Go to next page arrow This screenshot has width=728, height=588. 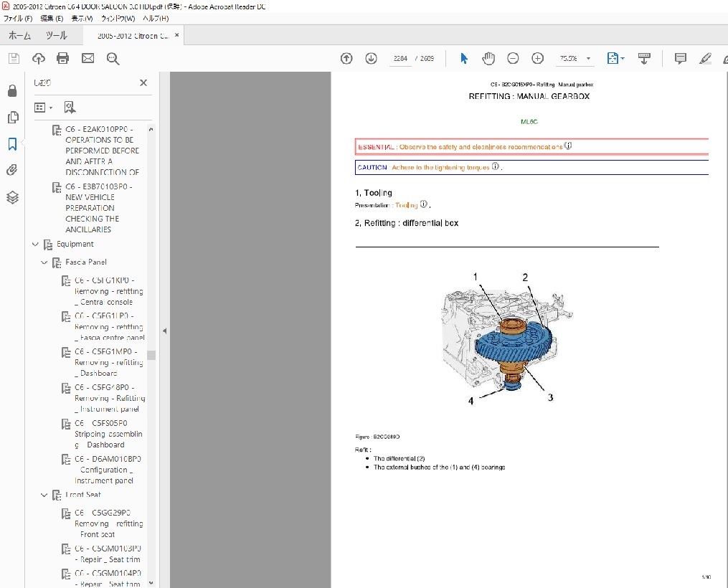tap(371, 58)
